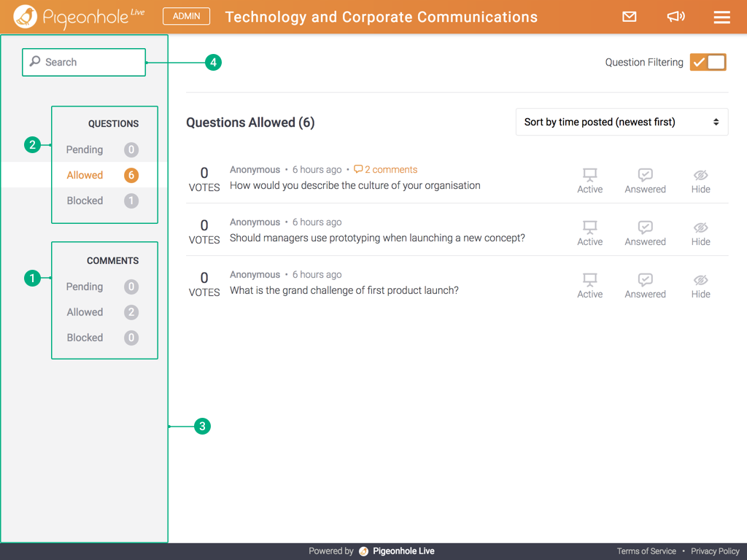Click the magnifier icon in the search box
This screenshot has height=560, width=747.
[x=35, y=62]
